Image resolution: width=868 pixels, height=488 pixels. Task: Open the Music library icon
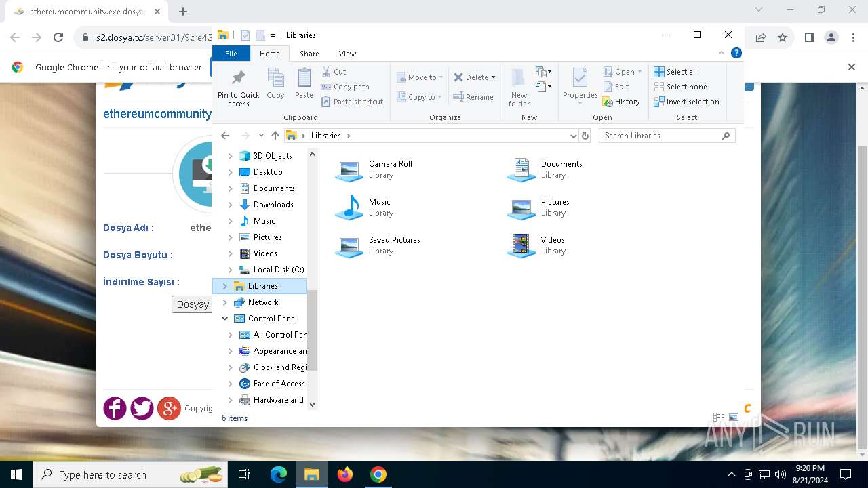pyautogui.click(x=350, y=207)
